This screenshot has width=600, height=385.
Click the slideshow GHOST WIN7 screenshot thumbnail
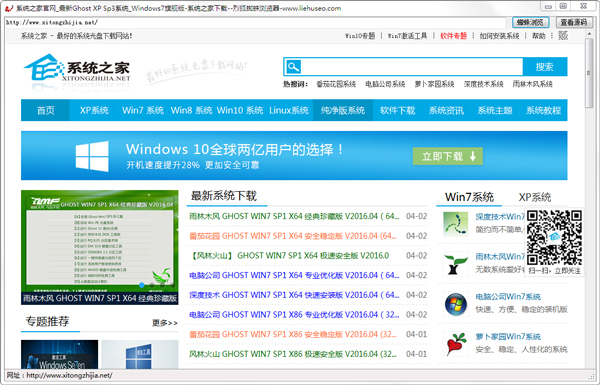pos(99,247)
